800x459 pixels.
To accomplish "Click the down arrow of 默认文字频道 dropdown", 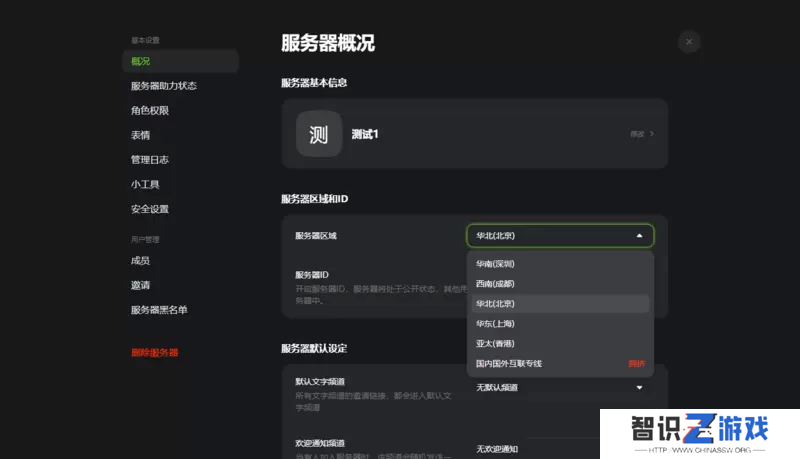I will (639, 388).
